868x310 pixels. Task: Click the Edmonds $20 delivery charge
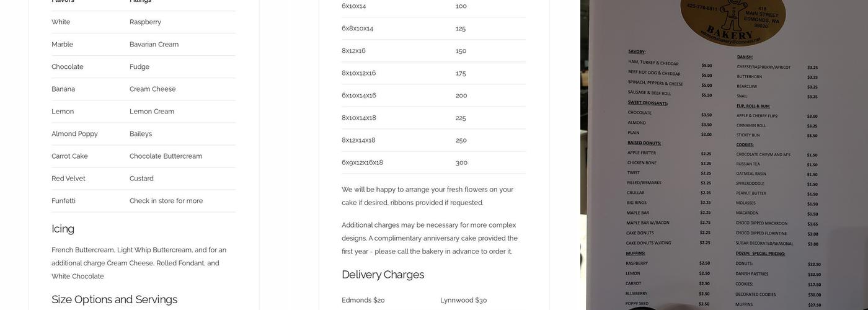(363, 300)
